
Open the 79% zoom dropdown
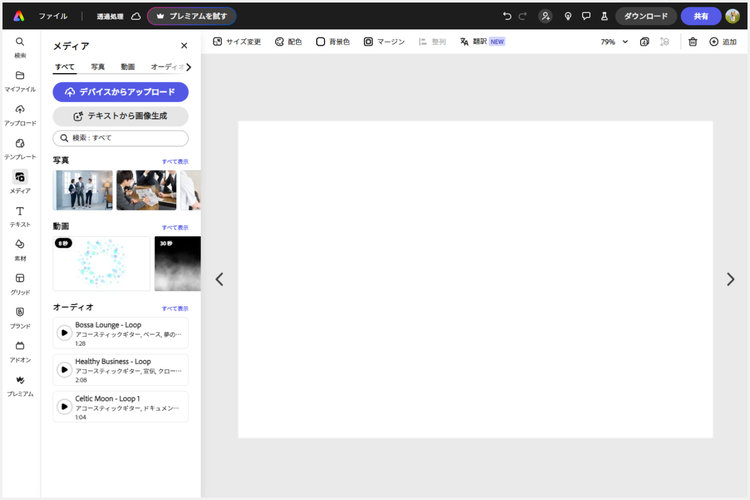point(614,42)
